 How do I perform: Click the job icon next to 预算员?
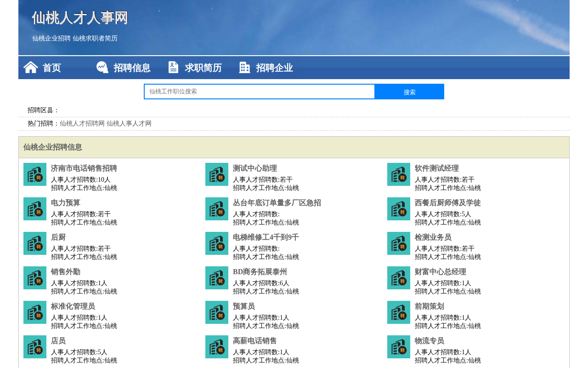tap(217, 312)
